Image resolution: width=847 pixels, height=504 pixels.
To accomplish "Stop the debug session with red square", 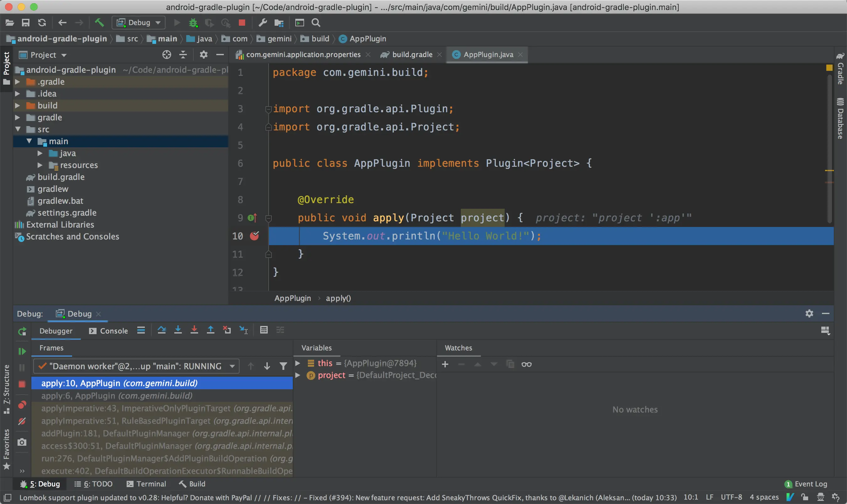I will tap(22, 383).
